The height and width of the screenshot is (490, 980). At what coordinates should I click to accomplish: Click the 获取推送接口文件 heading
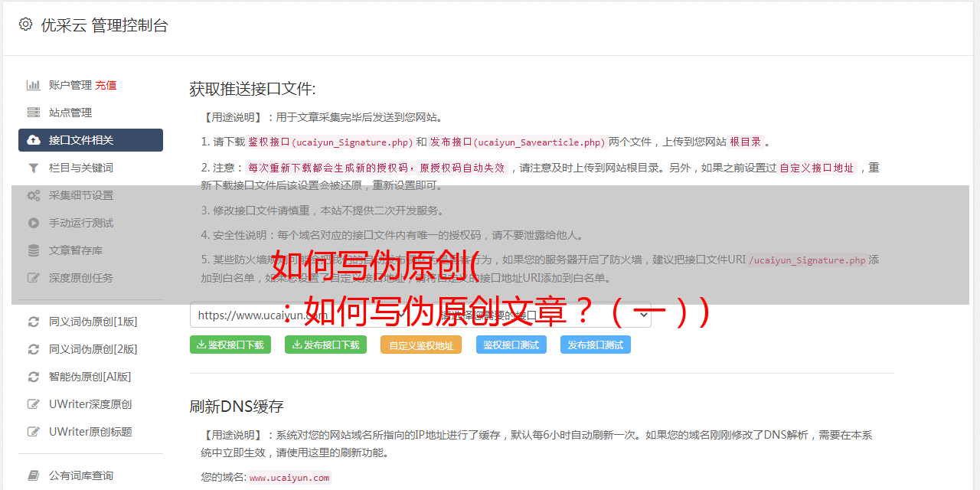(253, 89)
